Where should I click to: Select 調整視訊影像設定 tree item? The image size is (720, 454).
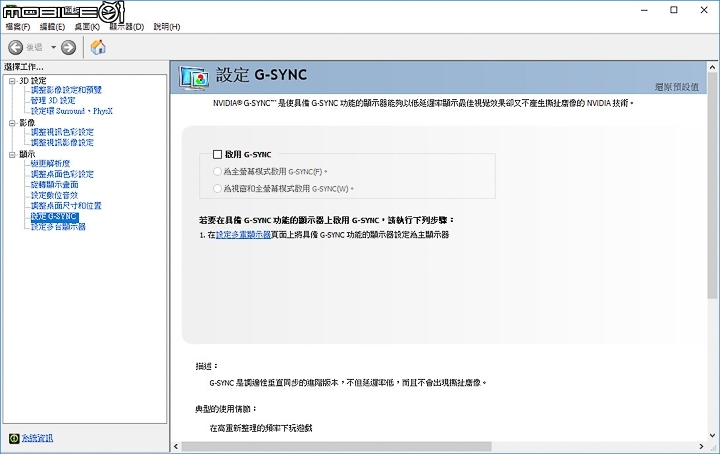pyautogui.click(x=62, y=143)
